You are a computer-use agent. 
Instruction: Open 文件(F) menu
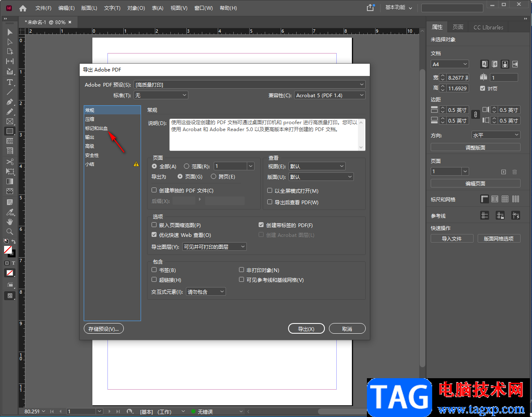(x=43, y=8)
